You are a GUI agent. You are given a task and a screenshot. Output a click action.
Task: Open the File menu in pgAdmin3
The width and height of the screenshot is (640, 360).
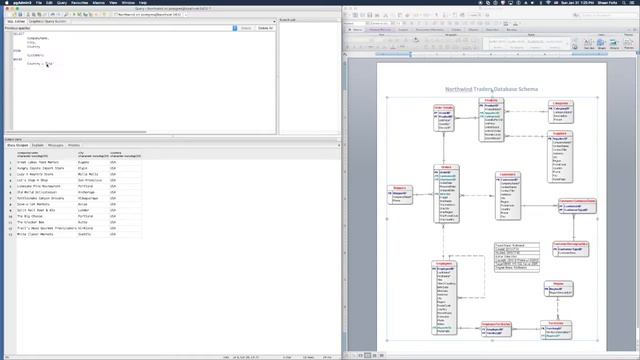coord(38,2)
